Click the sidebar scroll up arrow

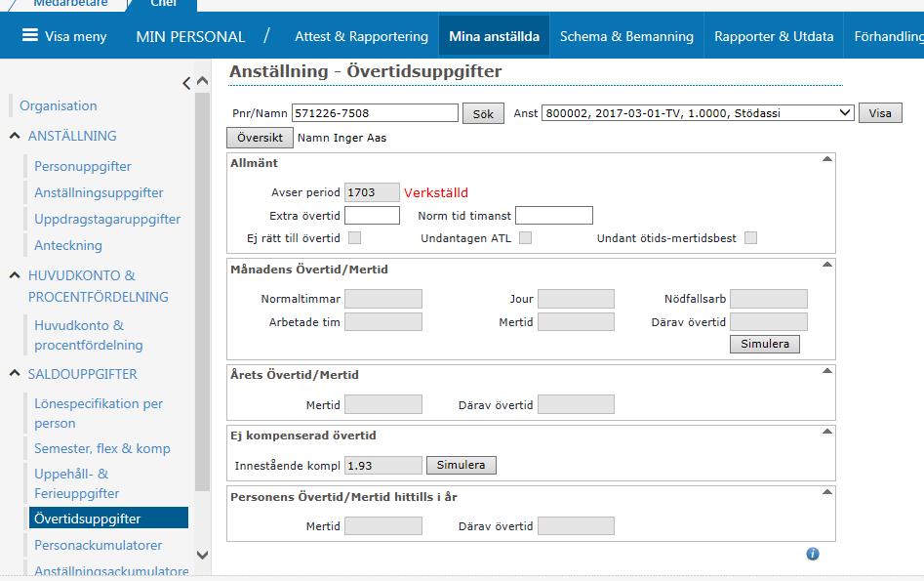[202, 81]
